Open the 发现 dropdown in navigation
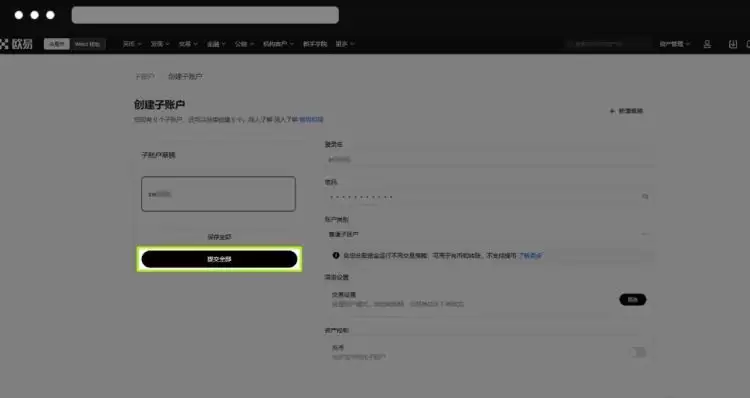The image size is (750, 398). point(160,44)
